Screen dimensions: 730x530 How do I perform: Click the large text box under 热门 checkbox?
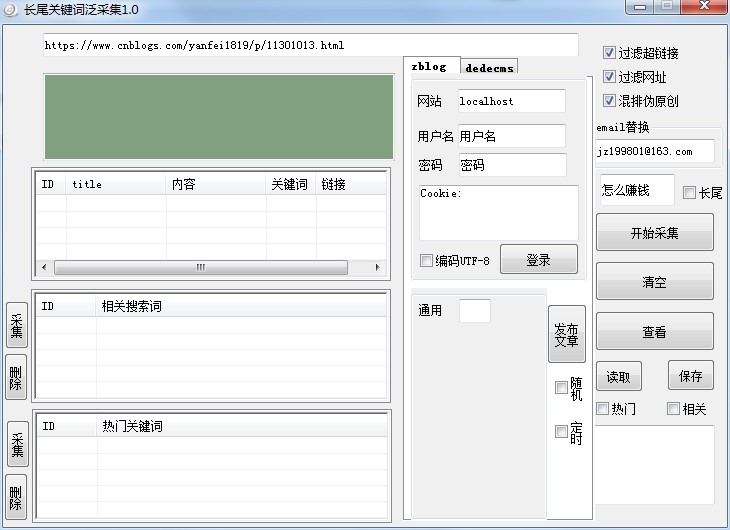coord(655,464)
